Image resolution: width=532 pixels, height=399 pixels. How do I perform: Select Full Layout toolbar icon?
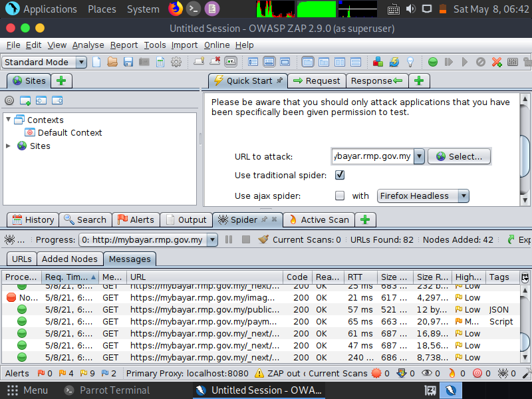coord(285,62)
